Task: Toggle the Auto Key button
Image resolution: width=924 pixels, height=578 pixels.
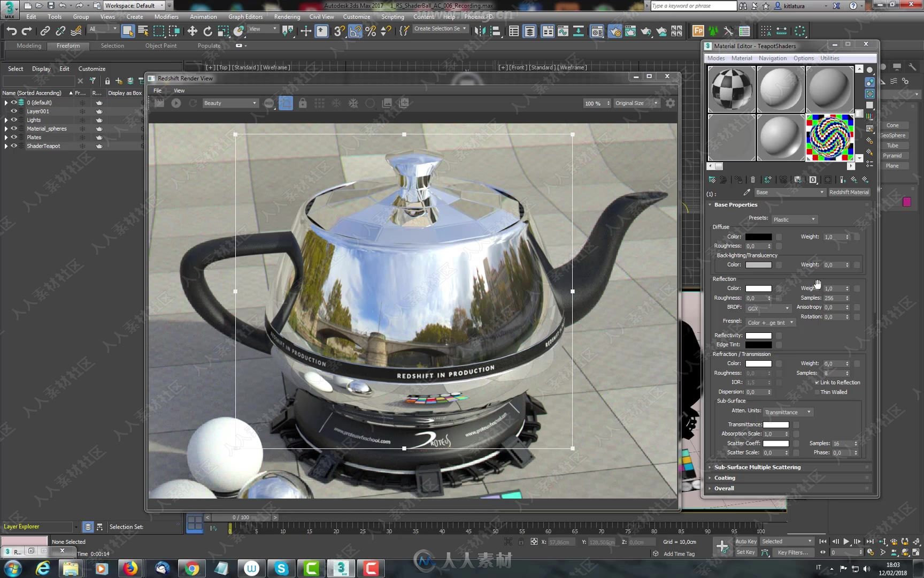Action: pos(746,542)
